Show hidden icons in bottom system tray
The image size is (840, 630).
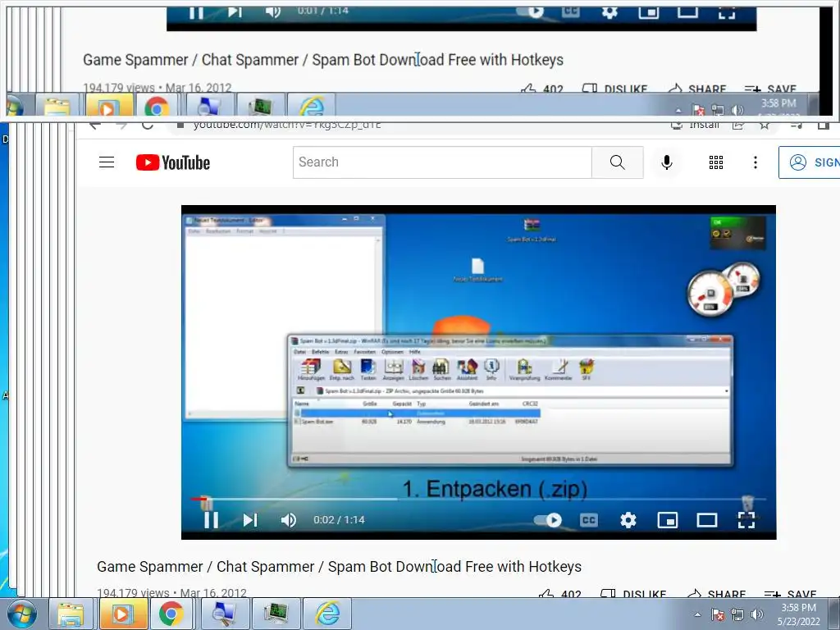[x=697, y=614]
